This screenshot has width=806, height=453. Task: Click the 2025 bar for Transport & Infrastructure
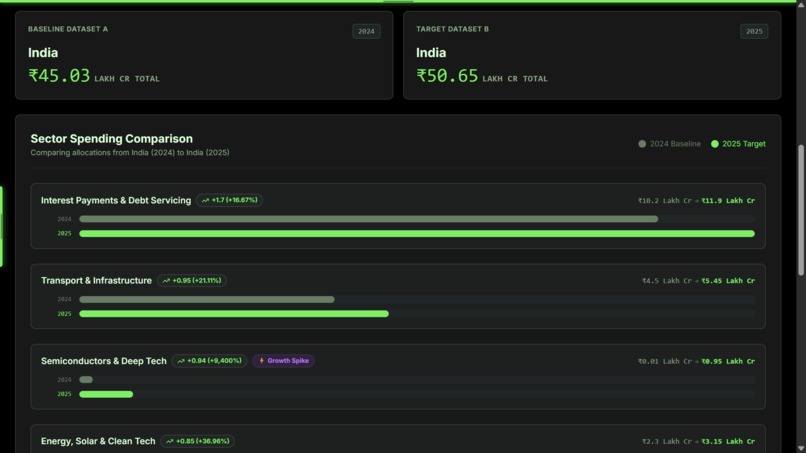pos(234,314)
